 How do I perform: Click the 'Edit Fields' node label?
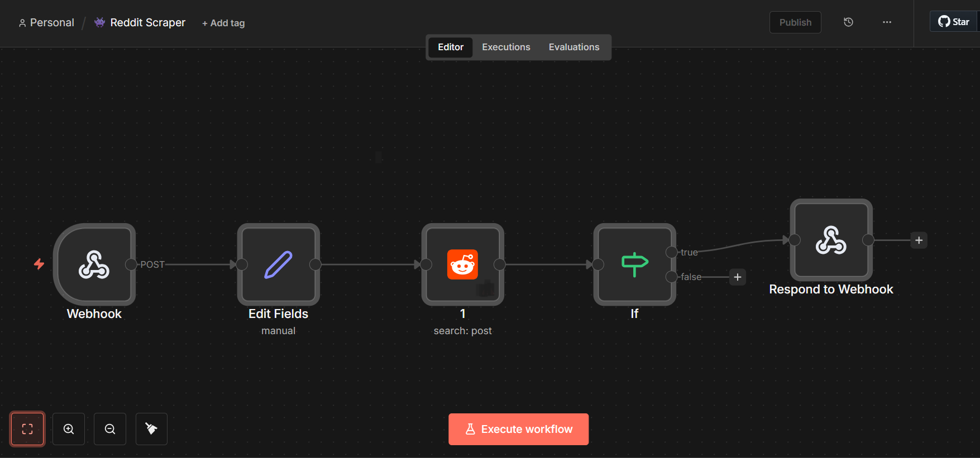coord(279,314)
